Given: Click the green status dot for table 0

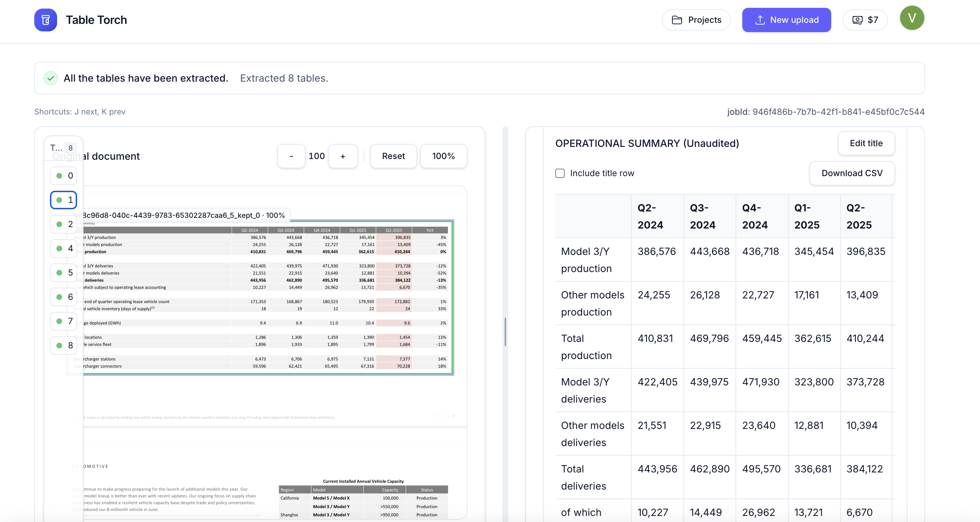Looking at the screenshot, I should (59, 176).
